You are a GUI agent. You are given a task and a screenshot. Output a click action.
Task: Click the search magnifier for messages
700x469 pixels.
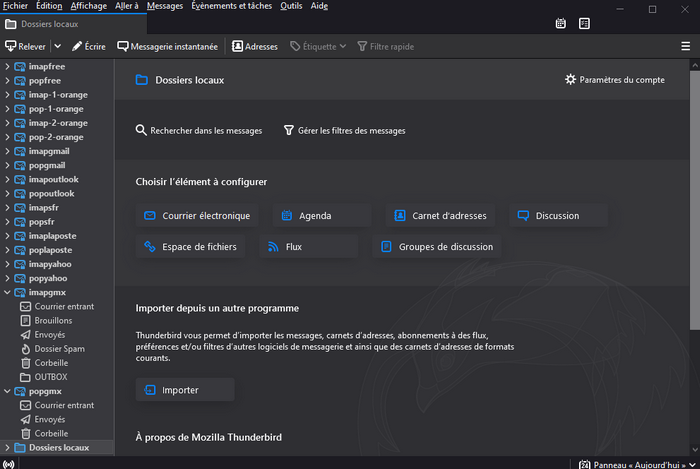tap(141, 130)
